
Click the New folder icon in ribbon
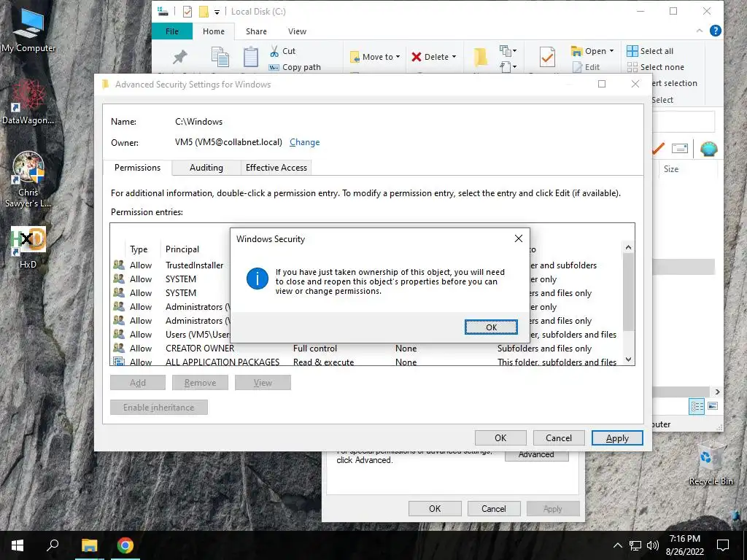pyautogui.click(x=480, y=57)
